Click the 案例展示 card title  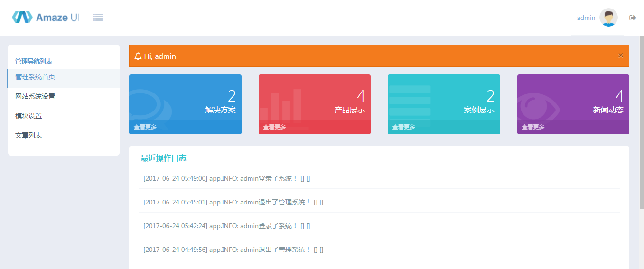click(x=479, y=110)
